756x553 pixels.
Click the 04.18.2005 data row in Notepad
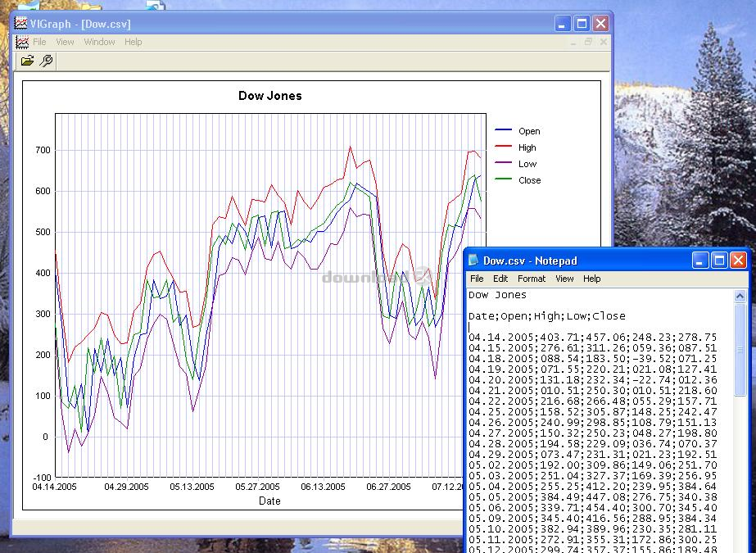tap(592, 359)
